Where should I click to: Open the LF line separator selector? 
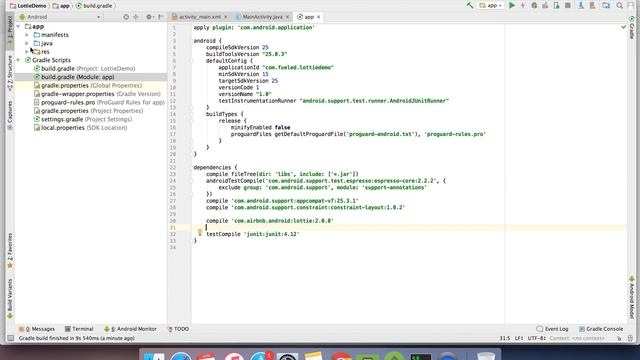518,338
